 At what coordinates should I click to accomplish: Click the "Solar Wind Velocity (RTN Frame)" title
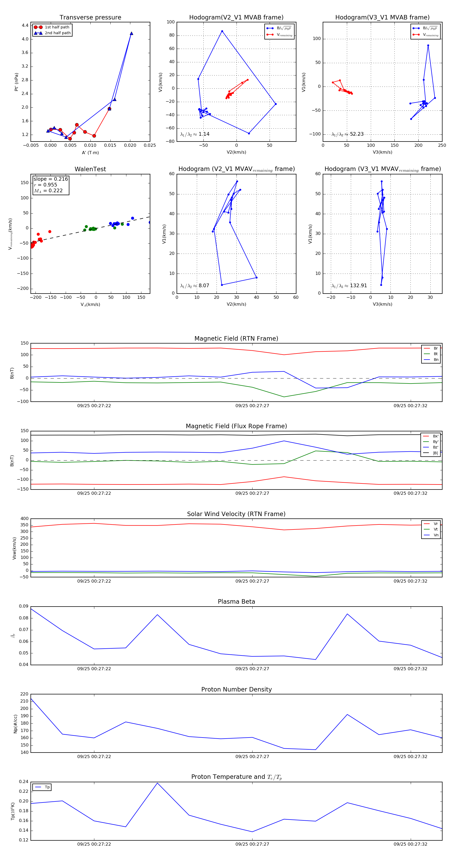coord(236,514)
